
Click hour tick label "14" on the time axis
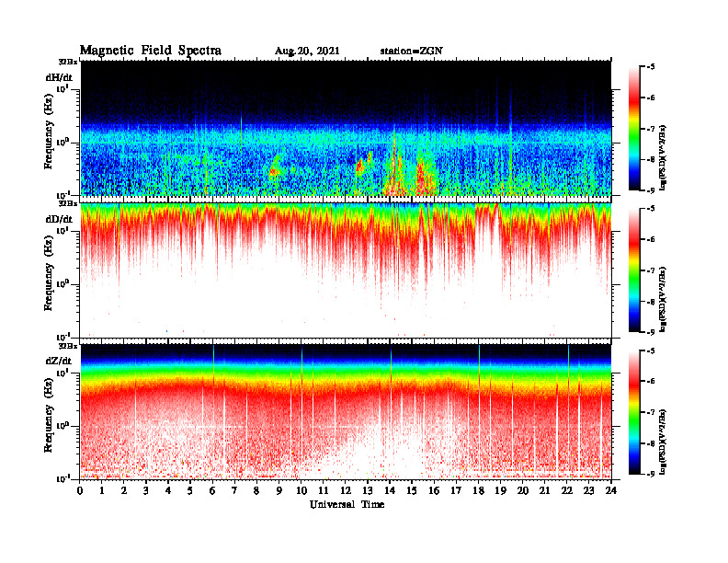390,490
